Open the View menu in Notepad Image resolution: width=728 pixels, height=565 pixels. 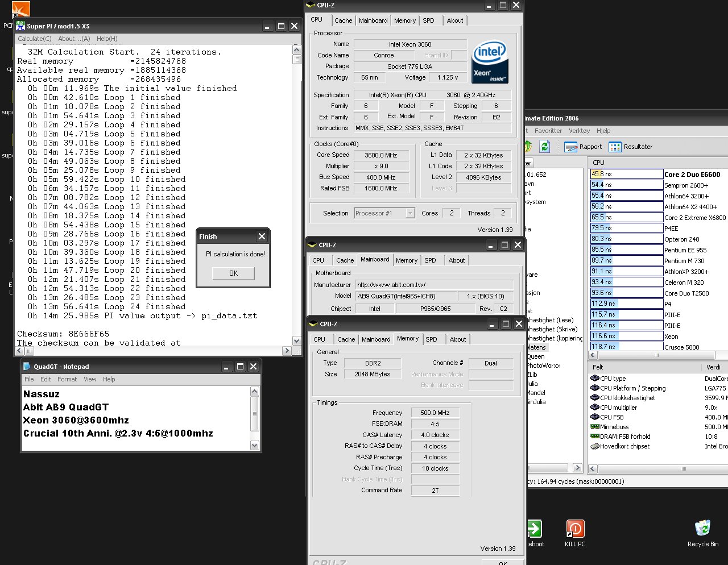[x=90, y=379]
